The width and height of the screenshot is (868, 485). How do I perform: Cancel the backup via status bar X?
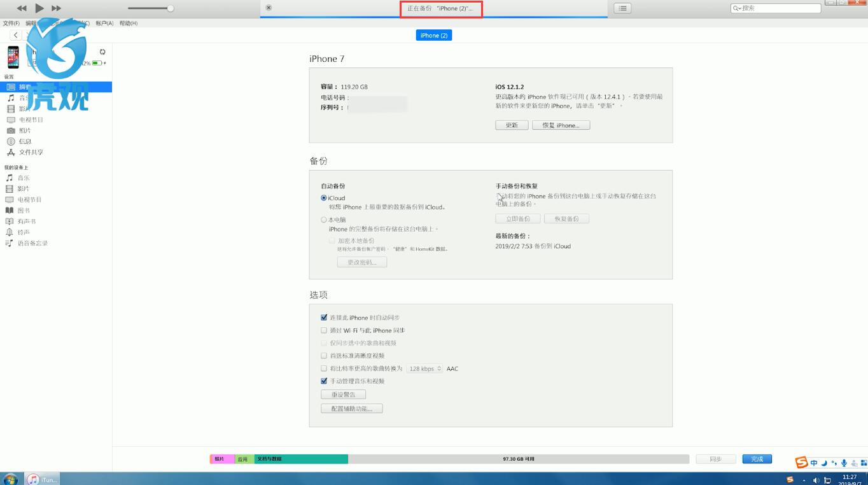point(269,8)
